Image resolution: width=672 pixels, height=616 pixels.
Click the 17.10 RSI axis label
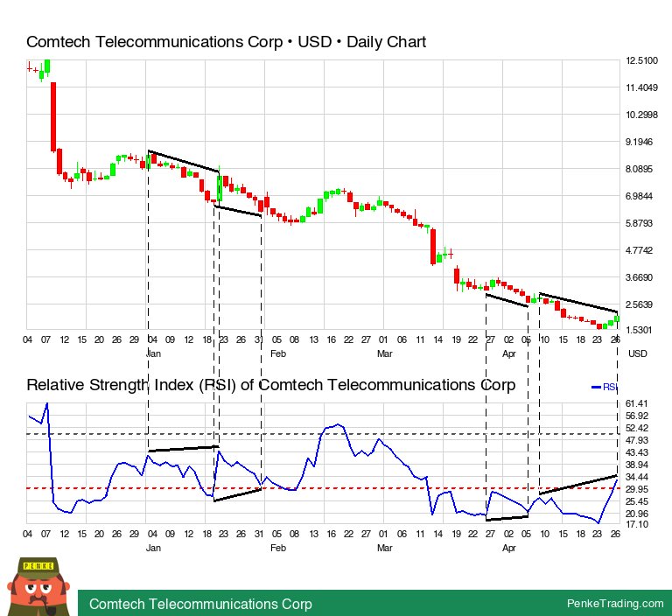636,524
